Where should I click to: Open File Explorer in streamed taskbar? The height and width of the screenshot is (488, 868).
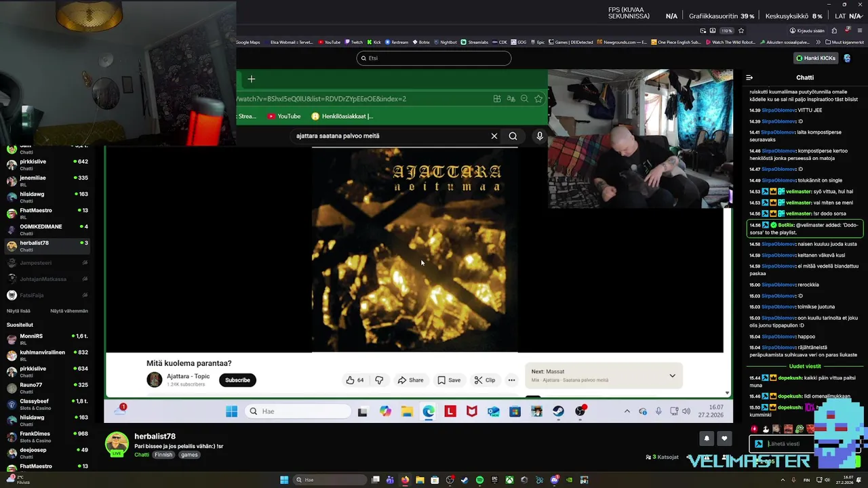point(407,411)
